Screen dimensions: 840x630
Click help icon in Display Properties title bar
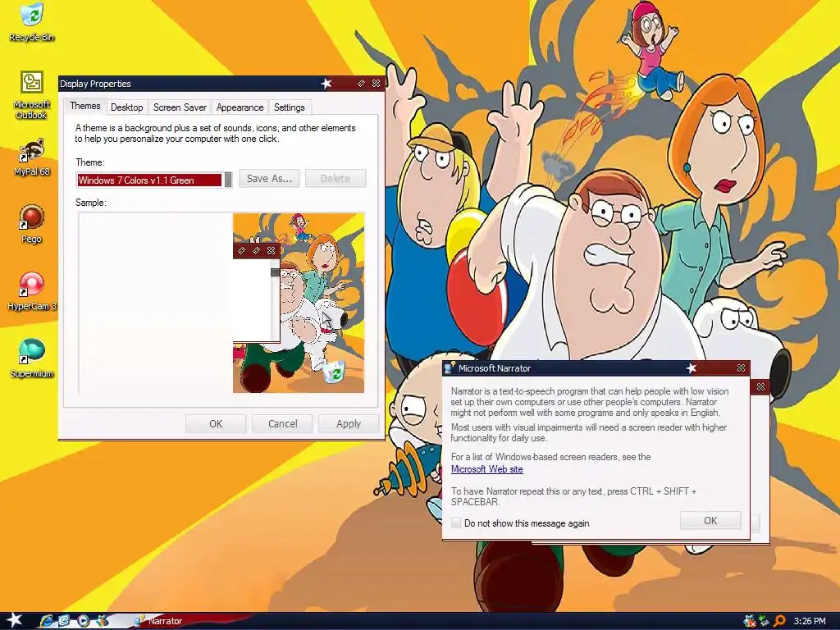(361, 83)
